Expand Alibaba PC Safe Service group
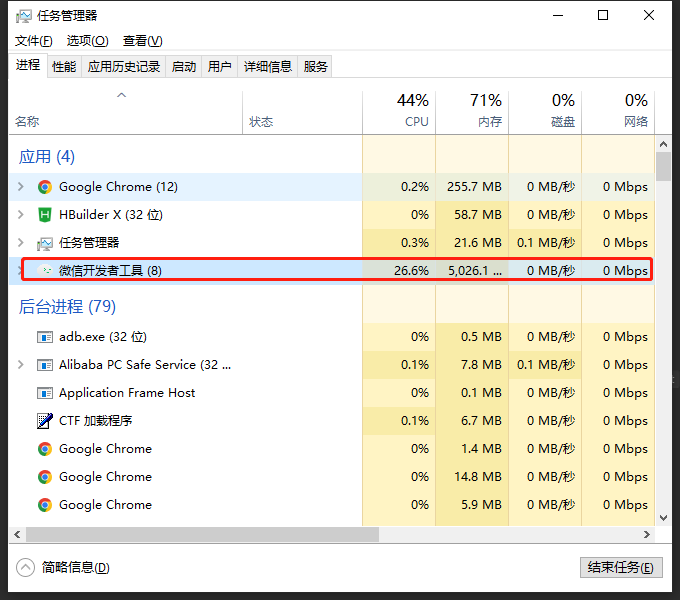The height and width of the screenshot is (600, 680). [20, 365]
